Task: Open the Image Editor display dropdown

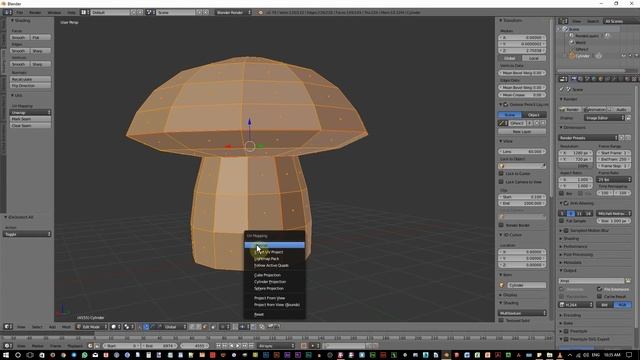Action: click(604, 118)
